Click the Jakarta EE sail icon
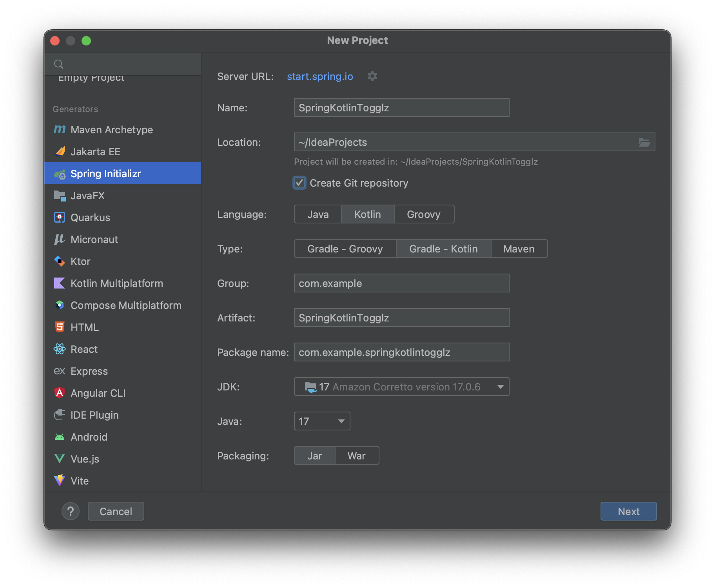Screen dimensions: 715x588 pos(60,151)
